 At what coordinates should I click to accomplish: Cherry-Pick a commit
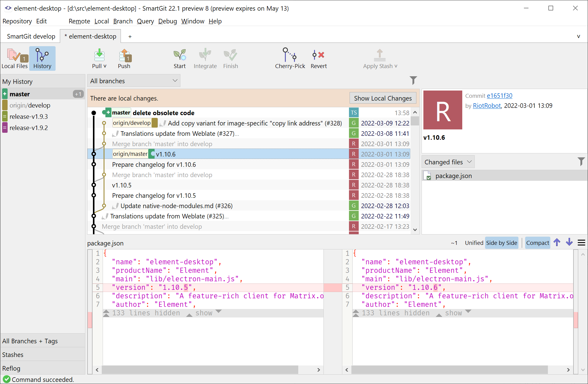pos(290,58)
